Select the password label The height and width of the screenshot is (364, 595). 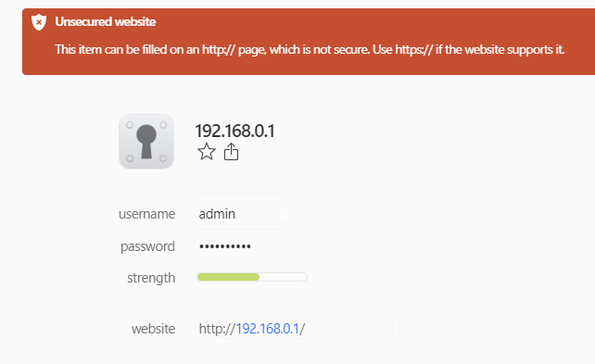(147, 246)
